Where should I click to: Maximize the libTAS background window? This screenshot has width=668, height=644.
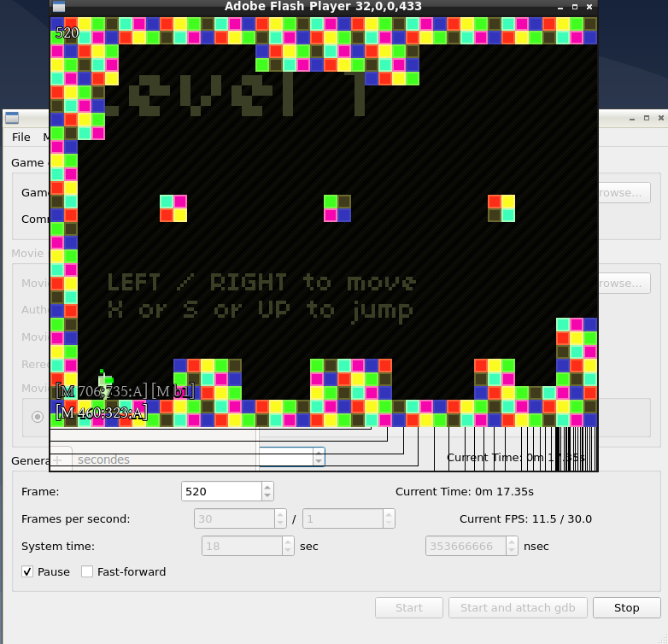647,118
